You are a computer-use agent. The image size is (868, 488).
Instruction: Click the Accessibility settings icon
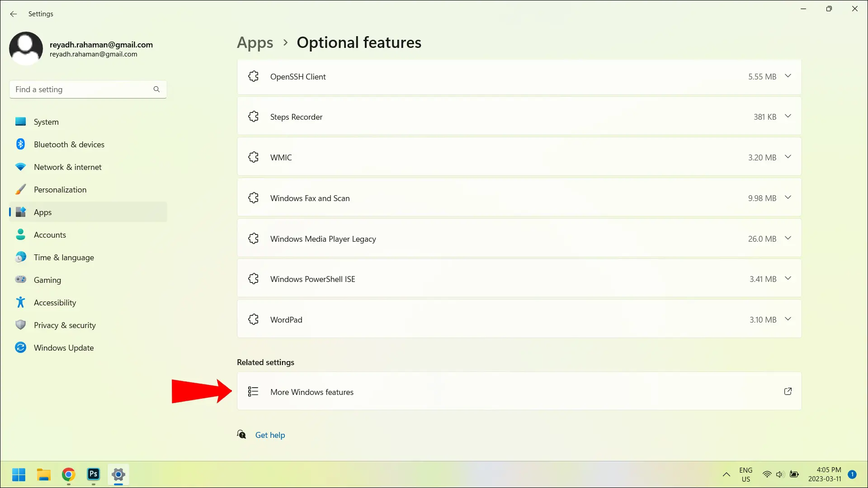click(20, 302)
